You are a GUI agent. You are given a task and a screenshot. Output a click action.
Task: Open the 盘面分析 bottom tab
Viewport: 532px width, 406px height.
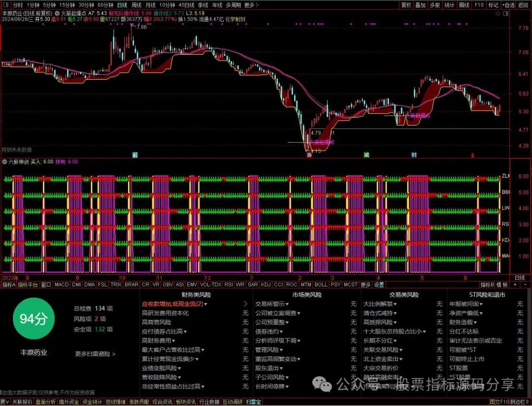pyautogui.click(x=46, y=402)
